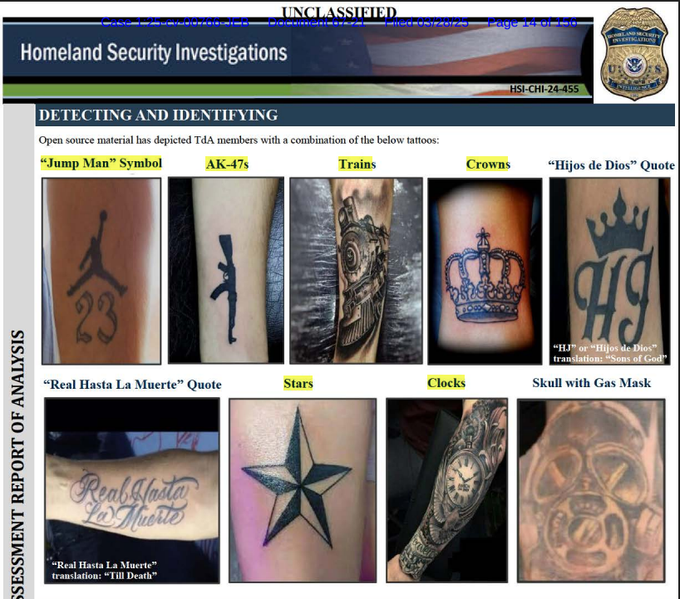Open the crown tattoo photo
The image size is (680, 599).
pyautogui.click(x=485, y=271)
